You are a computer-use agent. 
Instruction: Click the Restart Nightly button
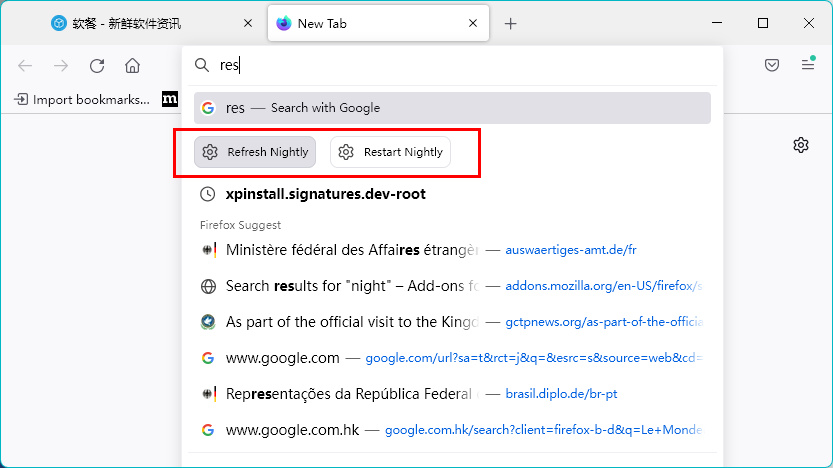(391, 152)
